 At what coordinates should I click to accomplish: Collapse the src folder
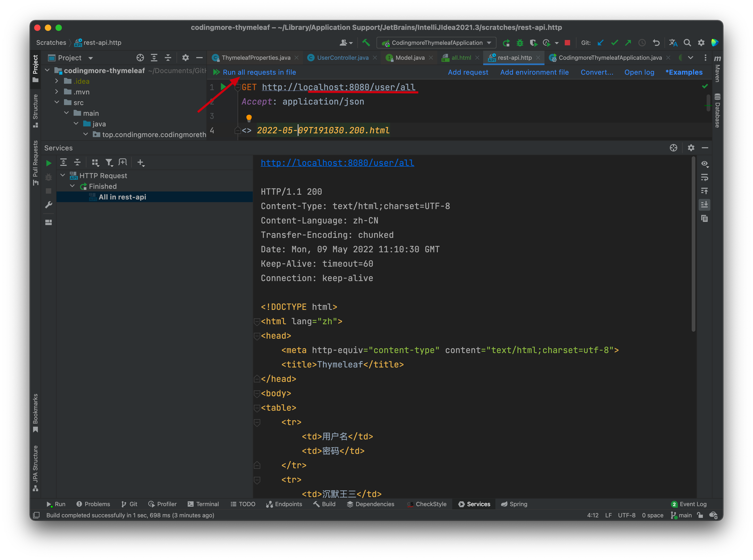[x=57, y=102]
